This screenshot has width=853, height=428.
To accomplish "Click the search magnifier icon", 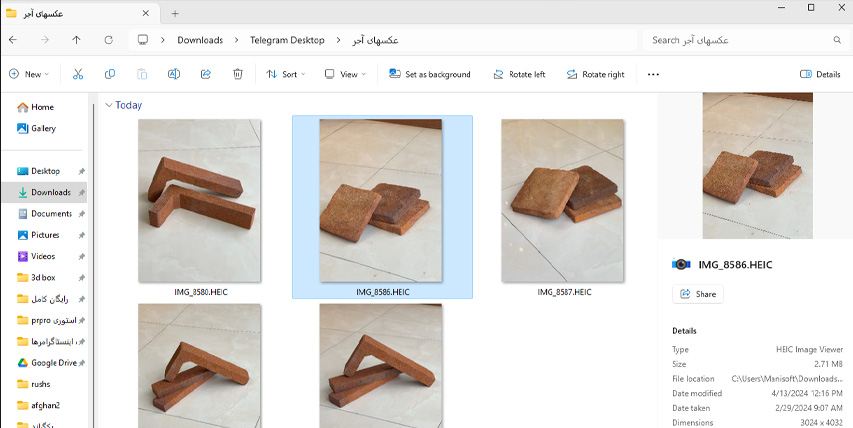I will coord(837,40).
